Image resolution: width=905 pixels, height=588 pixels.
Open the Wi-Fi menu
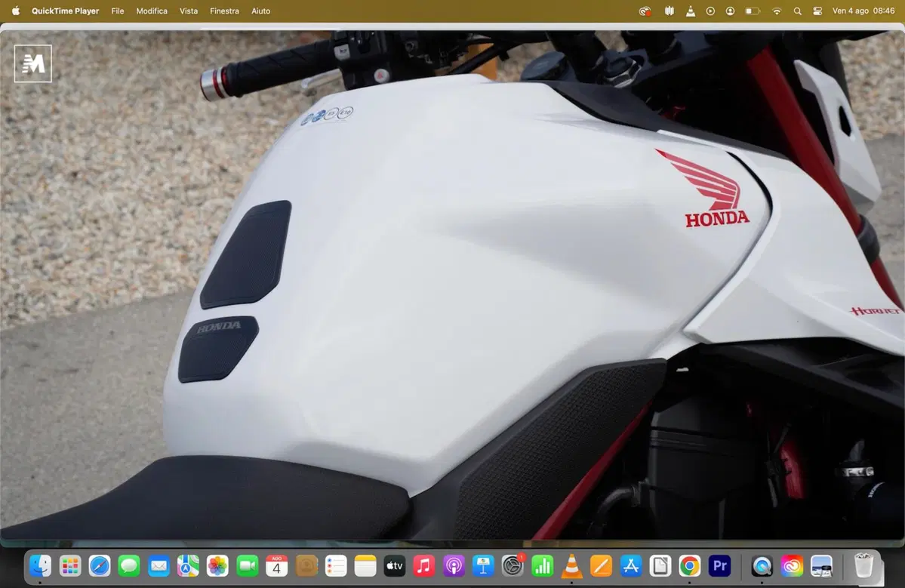[x=777, y=11]
